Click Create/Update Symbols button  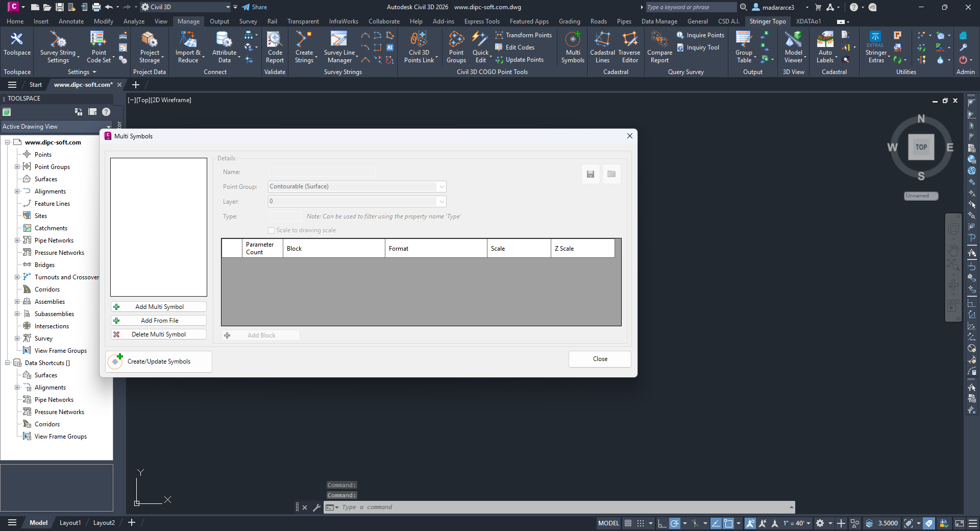click(159, 361)
